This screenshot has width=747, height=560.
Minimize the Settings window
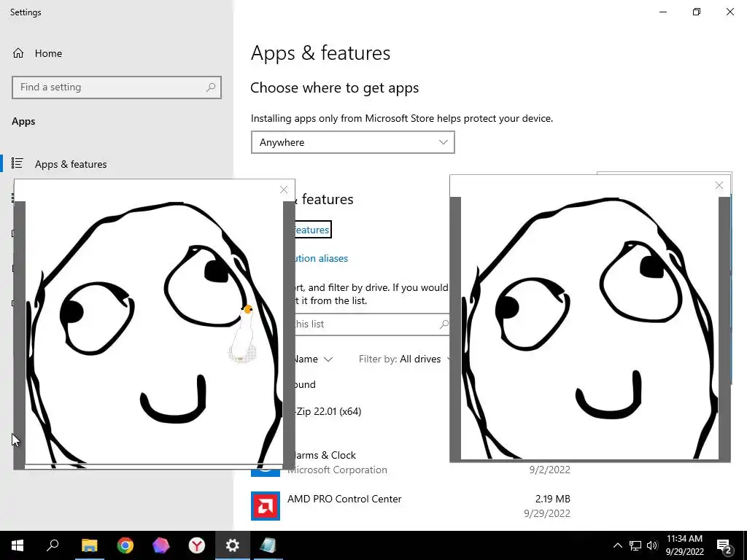pyautogui.click(x=663, y=12)
